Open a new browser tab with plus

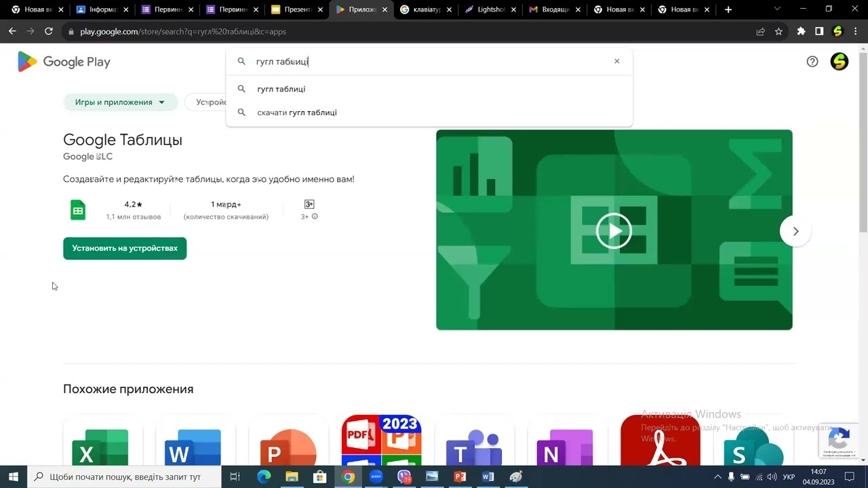(728, 9)
